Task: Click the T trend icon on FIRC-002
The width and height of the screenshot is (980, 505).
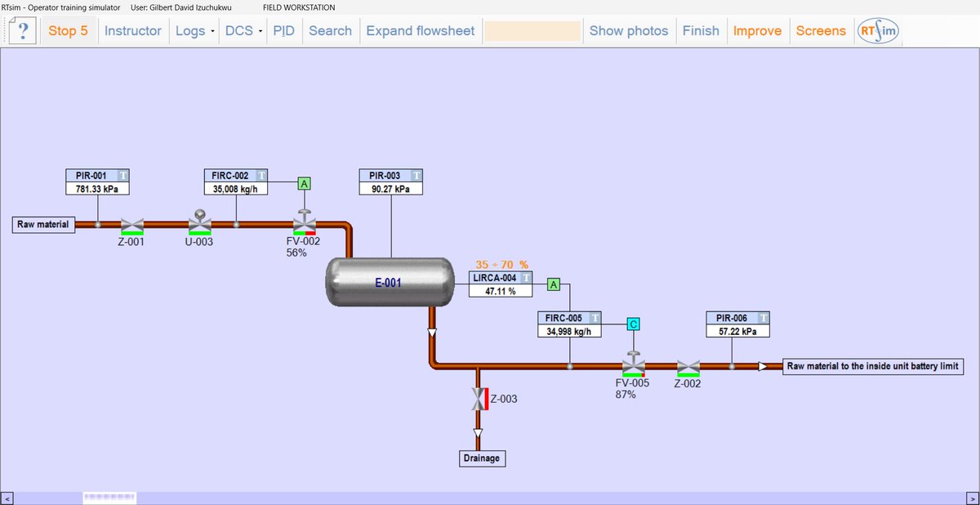Action: 261,175
